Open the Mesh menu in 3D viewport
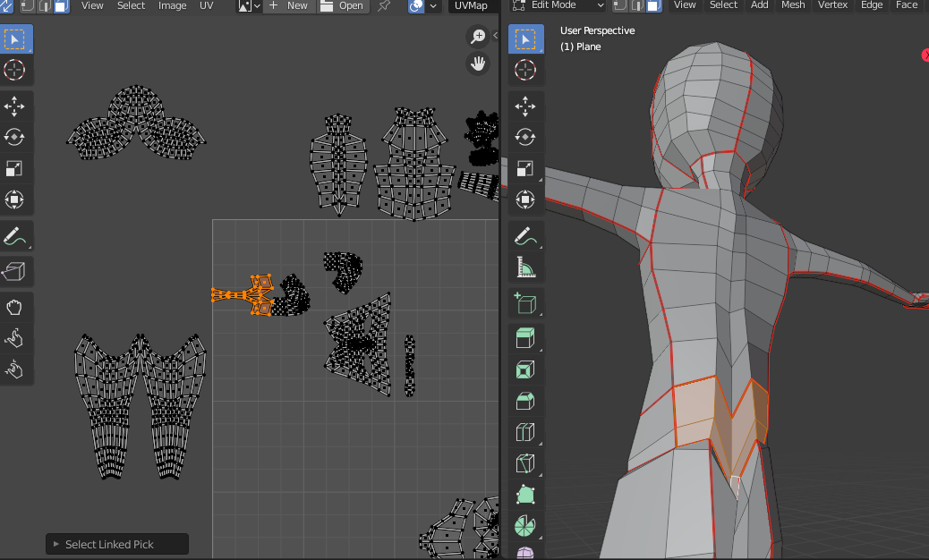 tap(793, 5)
